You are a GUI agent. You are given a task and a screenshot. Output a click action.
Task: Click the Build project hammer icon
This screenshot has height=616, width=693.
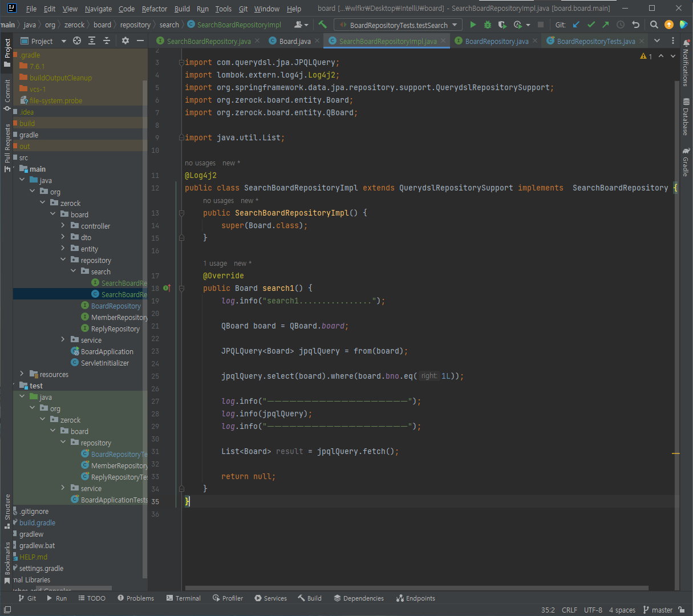click(323, 25)
